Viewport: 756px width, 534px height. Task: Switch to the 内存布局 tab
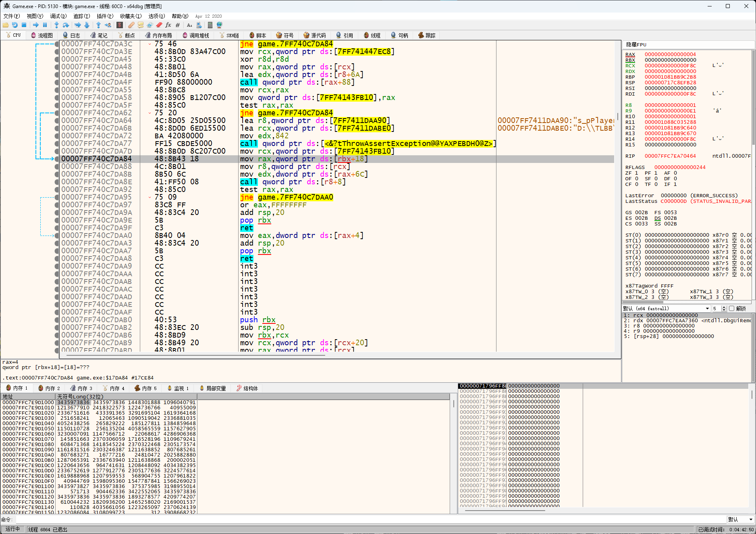tap(159, 35)
